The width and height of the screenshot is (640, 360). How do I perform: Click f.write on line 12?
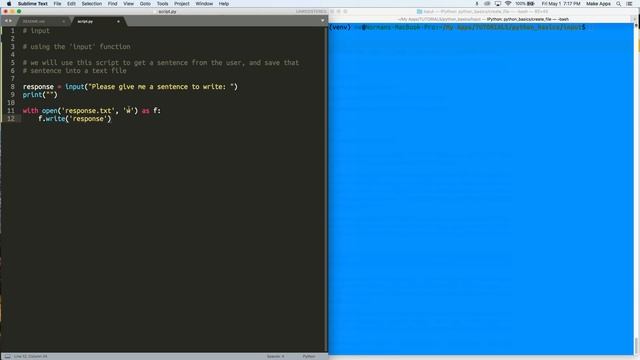[x=51, y=119]
